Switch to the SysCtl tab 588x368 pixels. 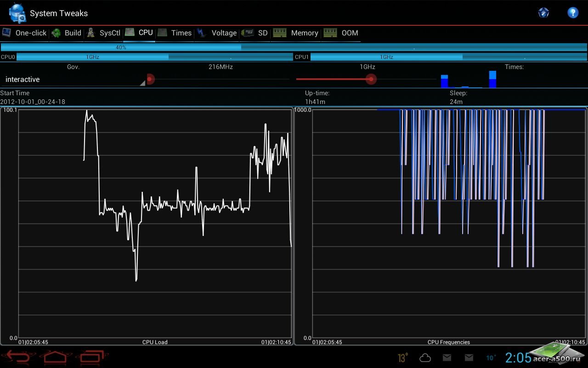click(x=104, y=33)
